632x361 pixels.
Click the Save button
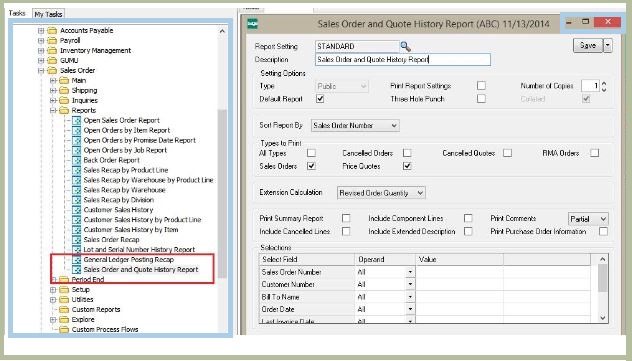pos(588,46)
